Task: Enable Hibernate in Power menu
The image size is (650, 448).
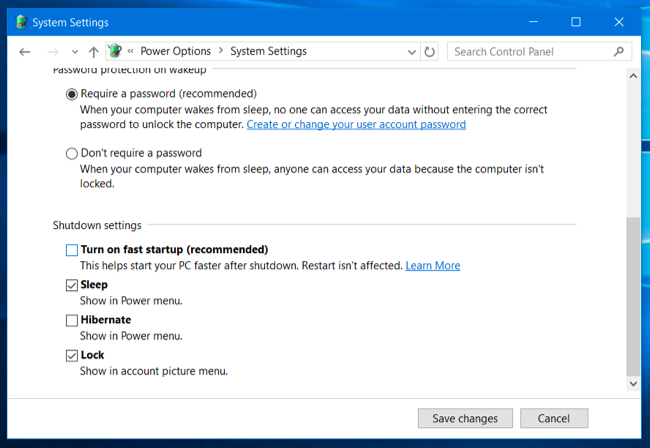Action: point(71,320)
